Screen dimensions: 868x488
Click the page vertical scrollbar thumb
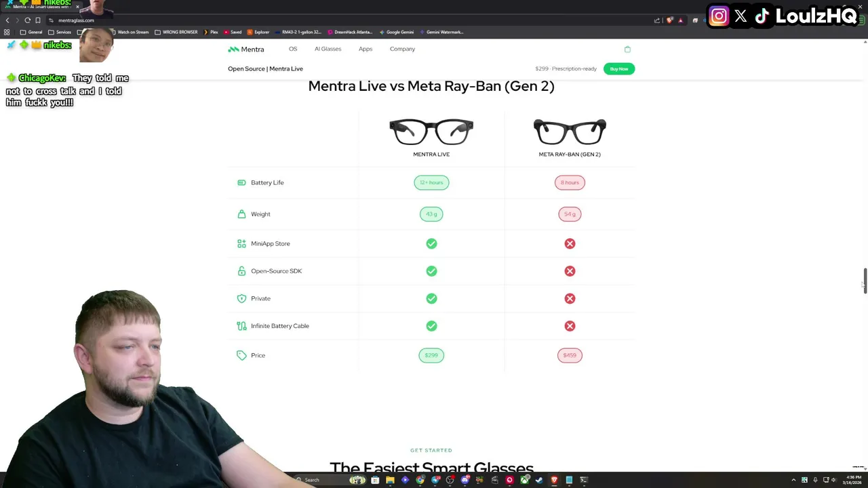coord(865,281)
